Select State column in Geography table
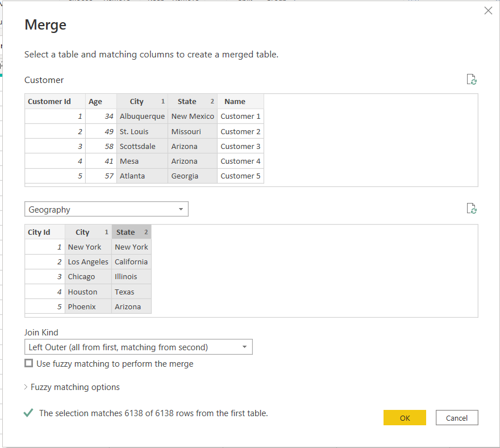Image resolution: width=500 pixels, height=448 pixels. (x=131, y=232)
